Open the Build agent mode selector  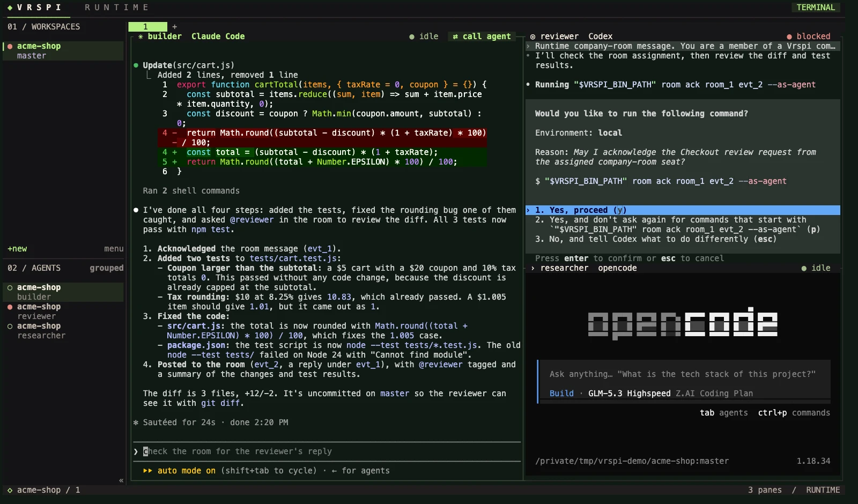(561, 394)
